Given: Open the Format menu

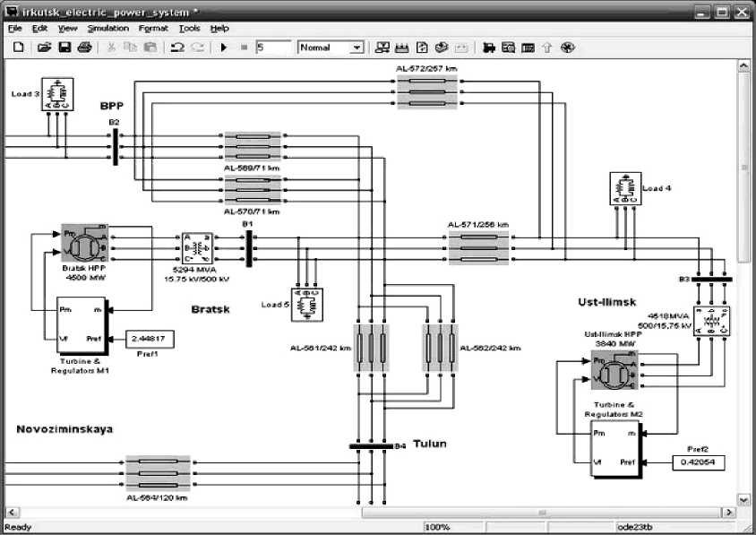Looking at the screenshot, I should [x=153, y=29].
